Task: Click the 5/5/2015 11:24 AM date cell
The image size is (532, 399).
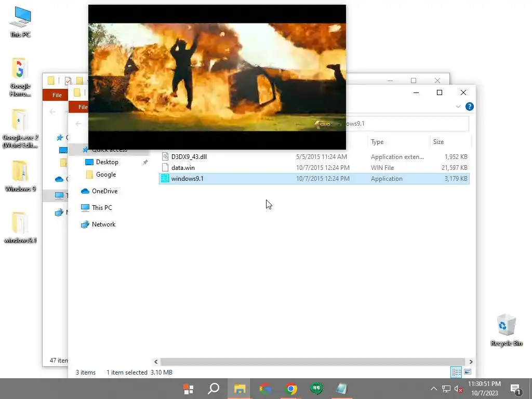Action: point(321,157)
